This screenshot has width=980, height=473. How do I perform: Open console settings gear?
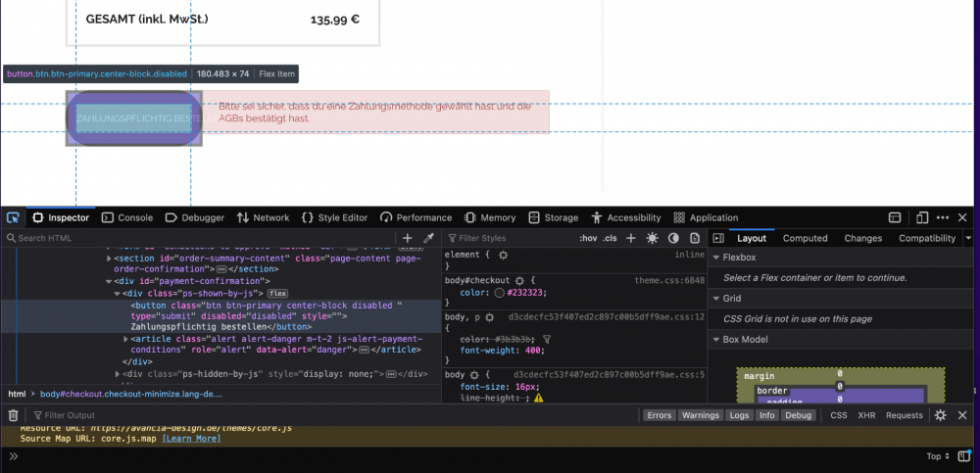tap(940, 415)
